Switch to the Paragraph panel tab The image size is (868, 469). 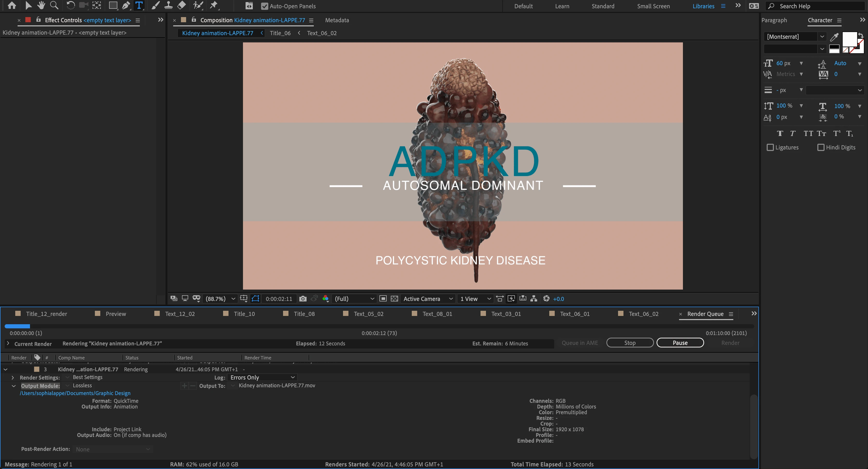[774, 20]
